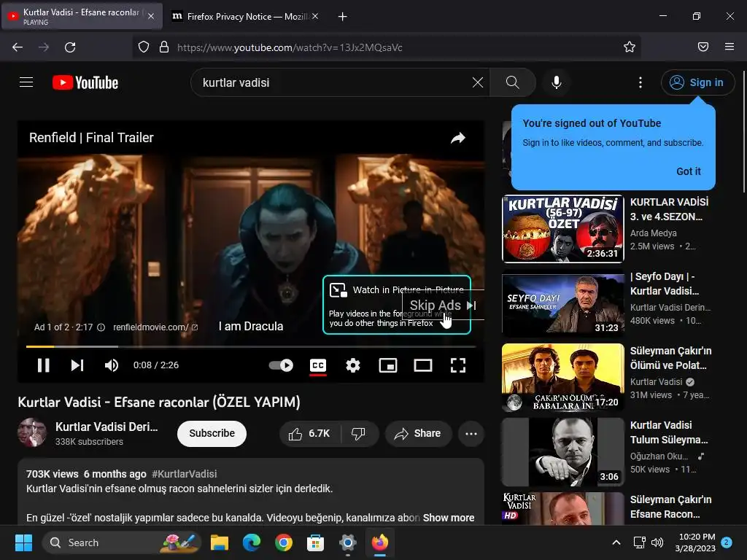Image resolution: width=747 pixels, height=560 pixels.
Task: Click the #KurtlarVadisi hashtag link
Action: point(185,474)
